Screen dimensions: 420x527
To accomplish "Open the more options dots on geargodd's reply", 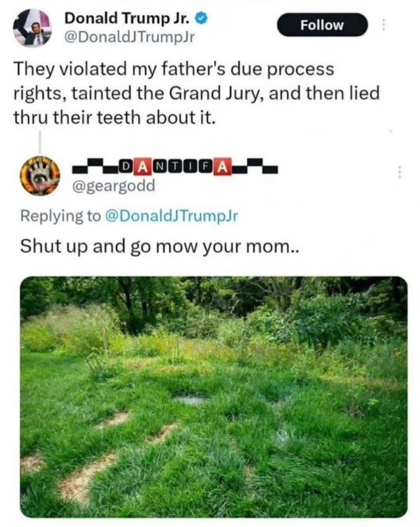I will click(399, 172).
